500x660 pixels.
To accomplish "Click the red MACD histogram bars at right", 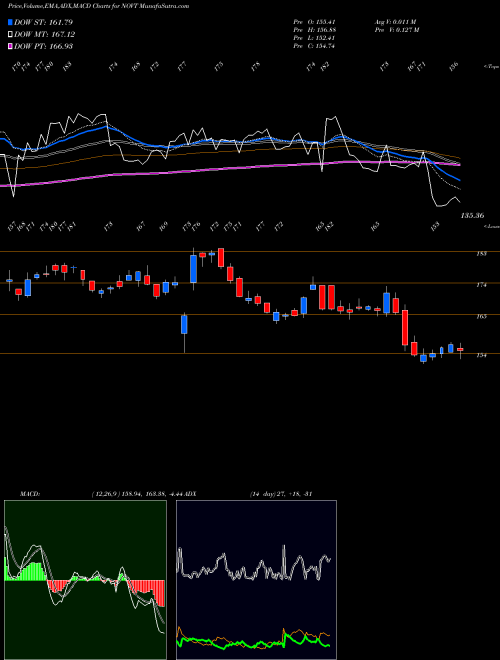I will point(146,593).
